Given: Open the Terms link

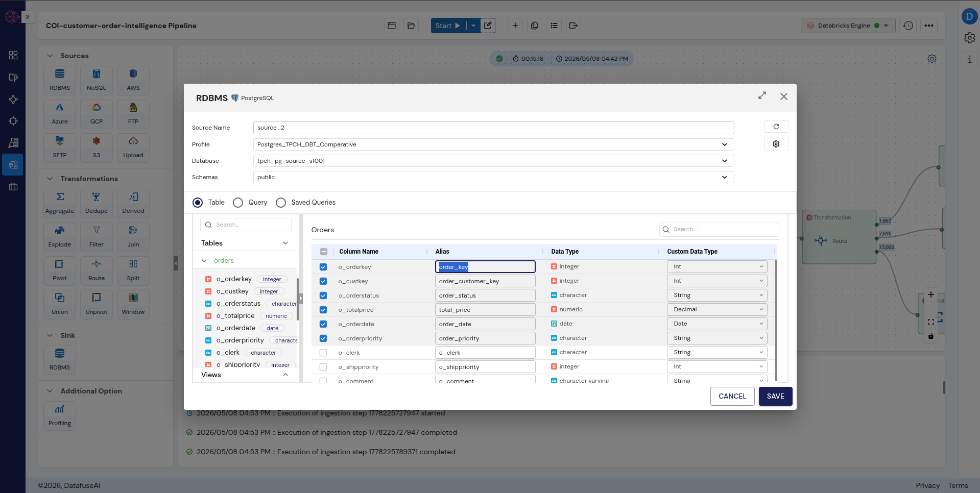Looking at the screenshot, I should coord(958,485).
